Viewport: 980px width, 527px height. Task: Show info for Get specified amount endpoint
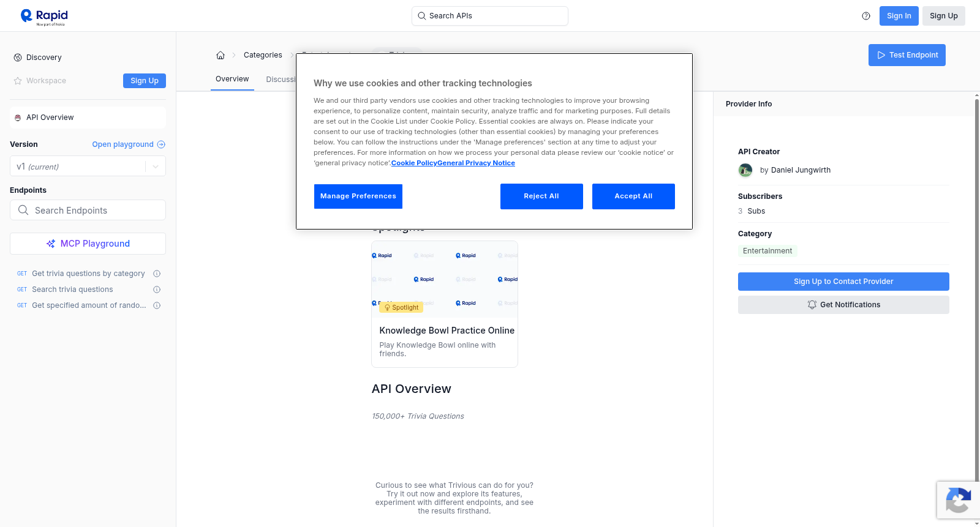[157, 305]
